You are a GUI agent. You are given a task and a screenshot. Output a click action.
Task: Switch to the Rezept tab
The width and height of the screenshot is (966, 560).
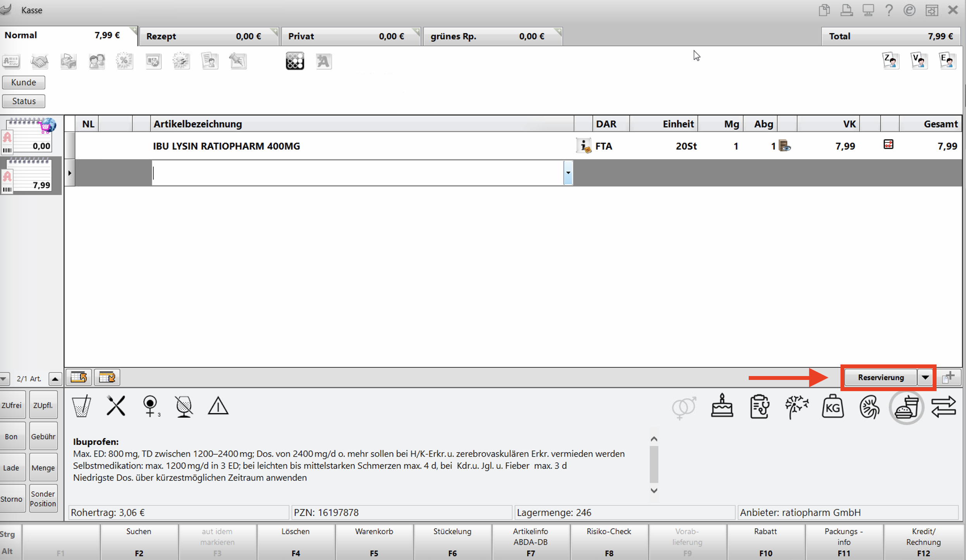[x=209, y=36]
